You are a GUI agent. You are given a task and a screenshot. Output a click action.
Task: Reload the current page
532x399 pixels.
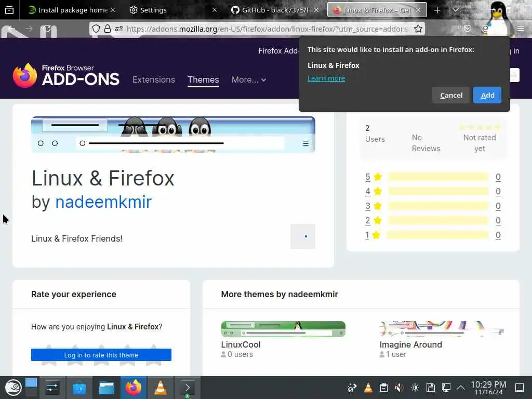[47, 29]
